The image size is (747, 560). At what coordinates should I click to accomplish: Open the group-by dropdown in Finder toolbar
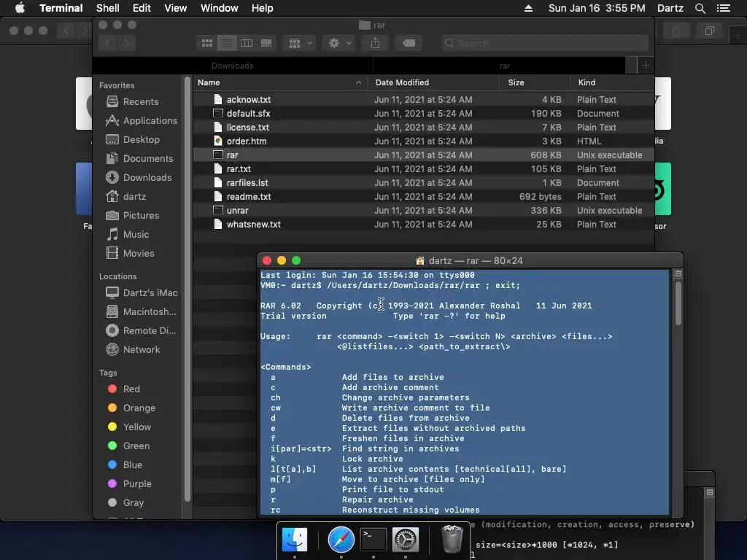pyautogui.click(x=300, y=43)
